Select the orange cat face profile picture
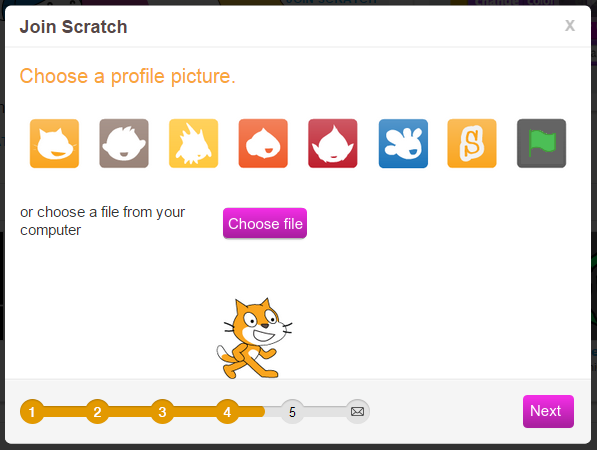Image resolution: width=597 pixels, height=450 pixels. click(54, 143)
